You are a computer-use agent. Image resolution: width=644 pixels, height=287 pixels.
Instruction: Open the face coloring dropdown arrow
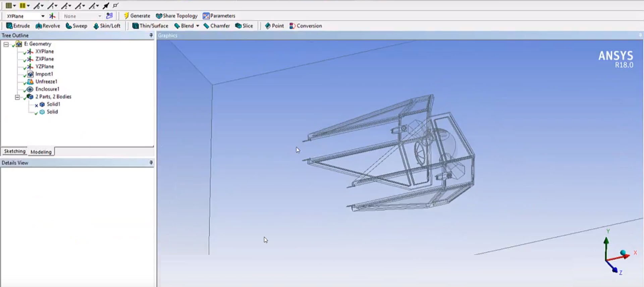point(14,6)
